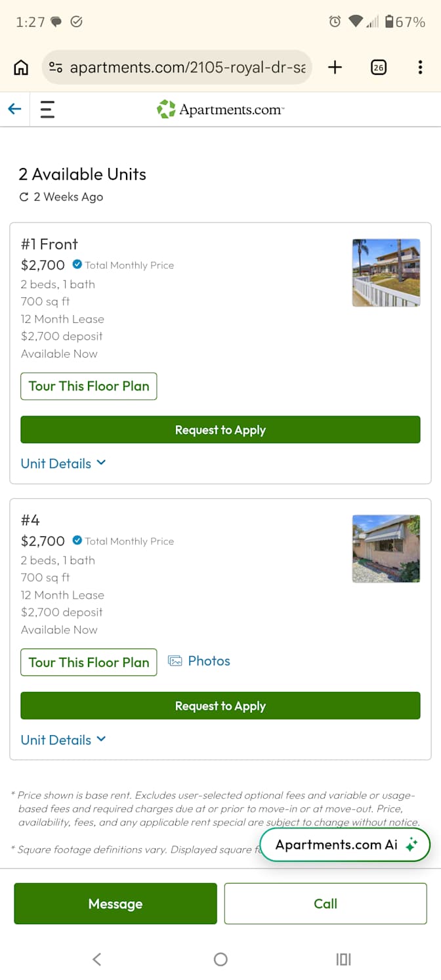The height and width of the screenshot is (980, 441).
Task: Open the Apartments.com Ai assistant
Action: (345, 845)
